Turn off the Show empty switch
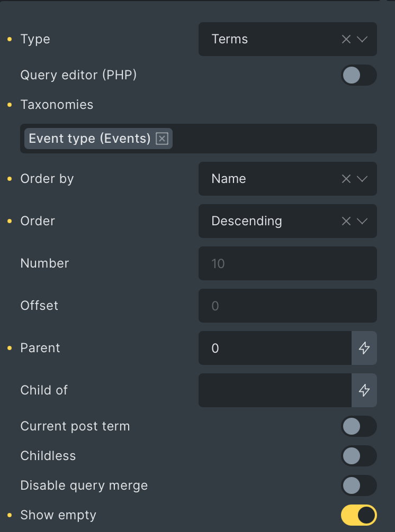This screenshot has width=395, height=532. tap(358, 515)
